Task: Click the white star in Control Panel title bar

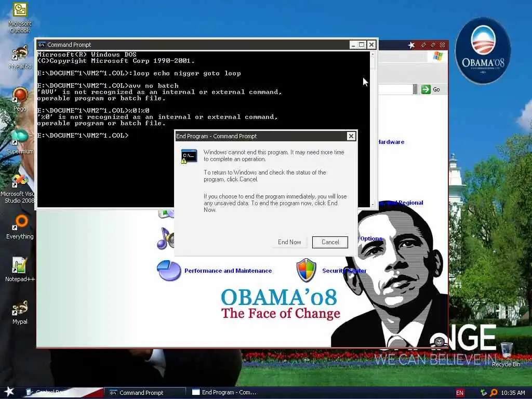Action: (411, 45)
